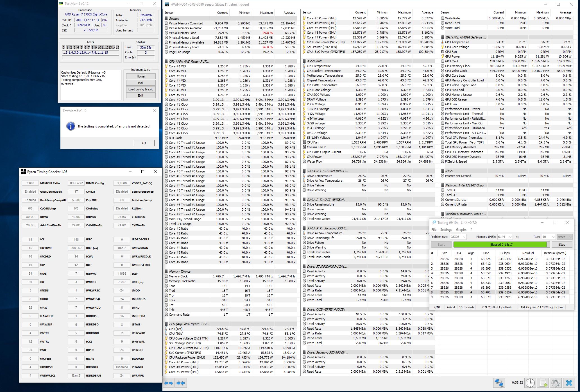
Task: Click the CPU Fan sensor row icon
Action: click(304, 142)
